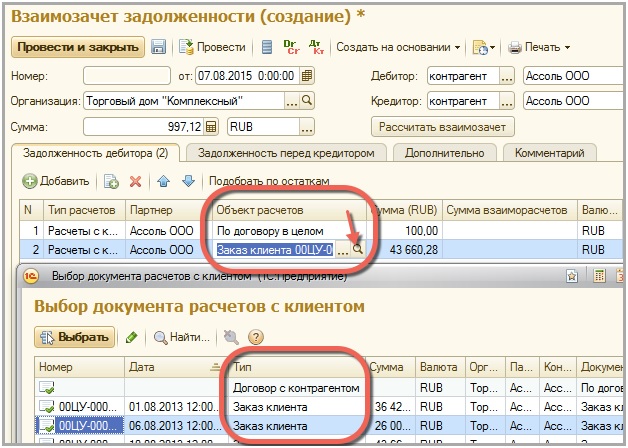Click the copy row icon

[x=111, y=181]
